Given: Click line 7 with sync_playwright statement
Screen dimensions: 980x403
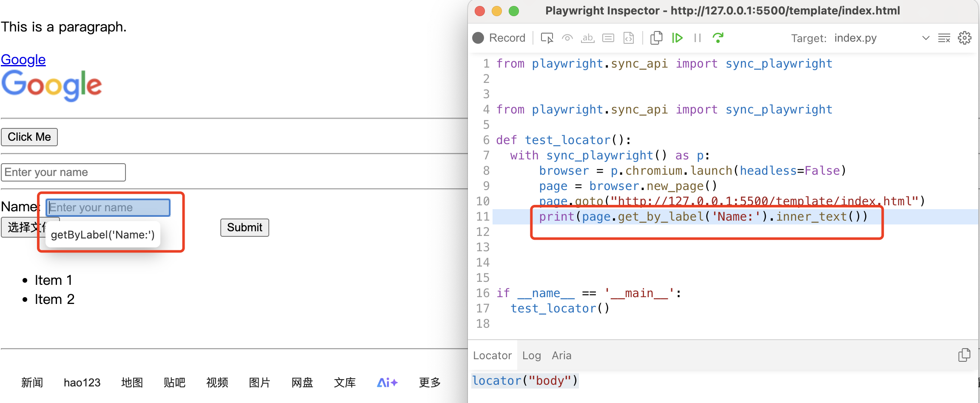Looking at the screenshot, I should [610, 156].
